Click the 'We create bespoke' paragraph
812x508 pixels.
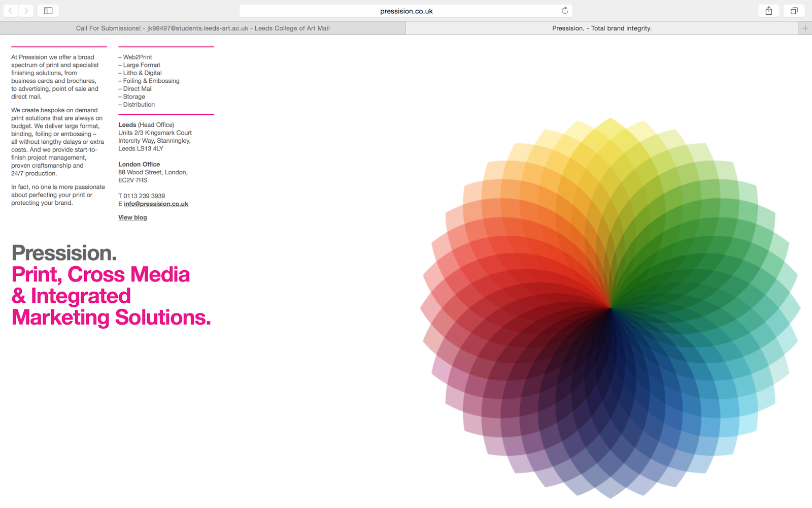pos(57,142)
